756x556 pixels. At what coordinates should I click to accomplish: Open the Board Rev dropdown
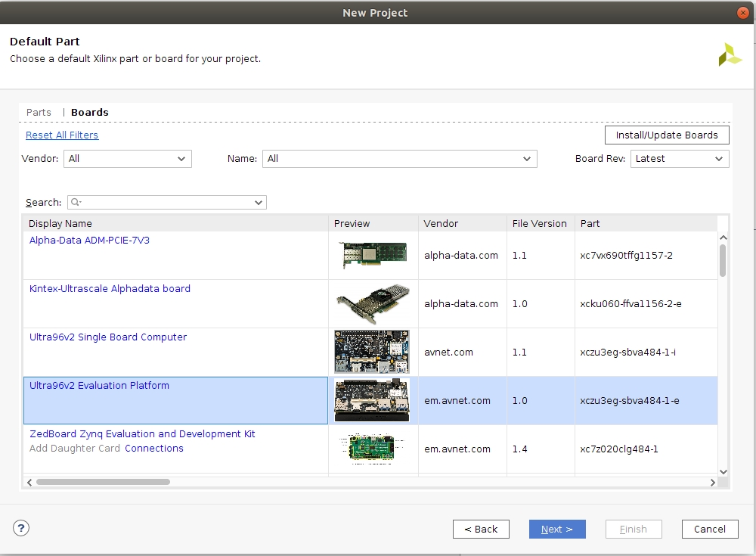pyautogui.click(x=679, y=159)
